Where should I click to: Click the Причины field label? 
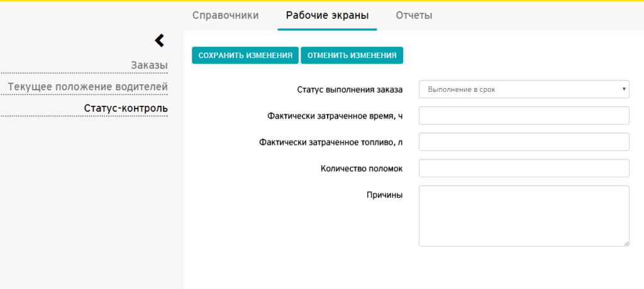pyautogui.click(x=384, y=195)
